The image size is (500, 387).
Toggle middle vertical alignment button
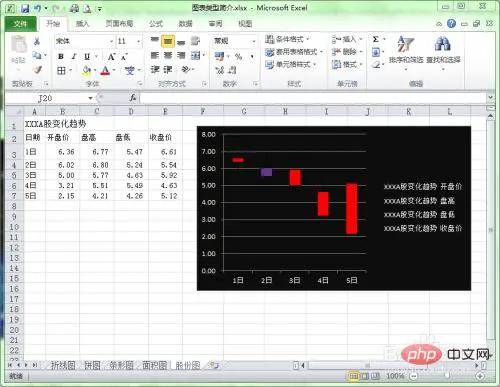tap(168, 41)
